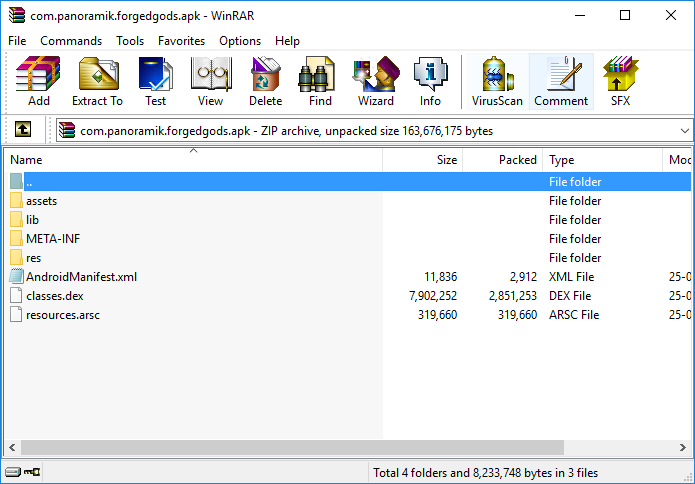Select the assets folder icon
This screenshot has width=695, height=484.
pos(16,200)
